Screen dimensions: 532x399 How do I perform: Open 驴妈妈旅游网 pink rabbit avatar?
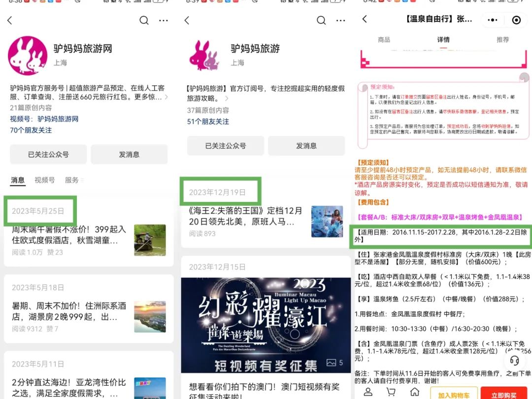click(x=28, y=56)
